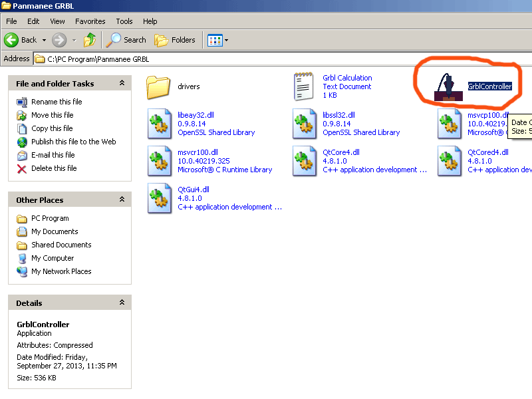532x399 pixels.
Task: Click Delete this file
Action: click(54, 168)
